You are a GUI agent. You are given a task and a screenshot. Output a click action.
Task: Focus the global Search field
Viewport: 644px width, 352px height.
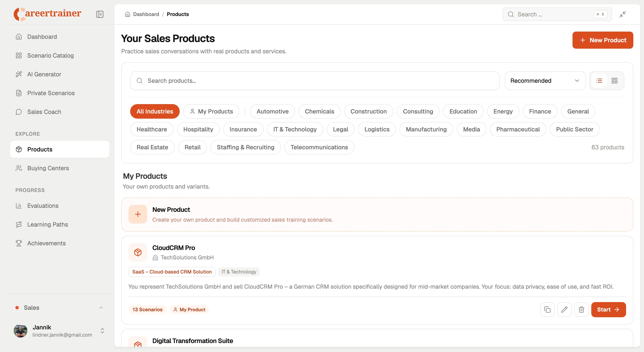pos(557,14)
